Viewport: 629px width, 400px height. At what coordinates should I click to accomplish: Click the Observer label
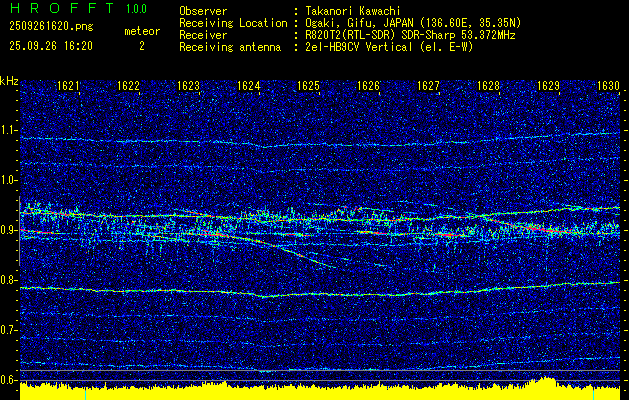coord(203,11)
